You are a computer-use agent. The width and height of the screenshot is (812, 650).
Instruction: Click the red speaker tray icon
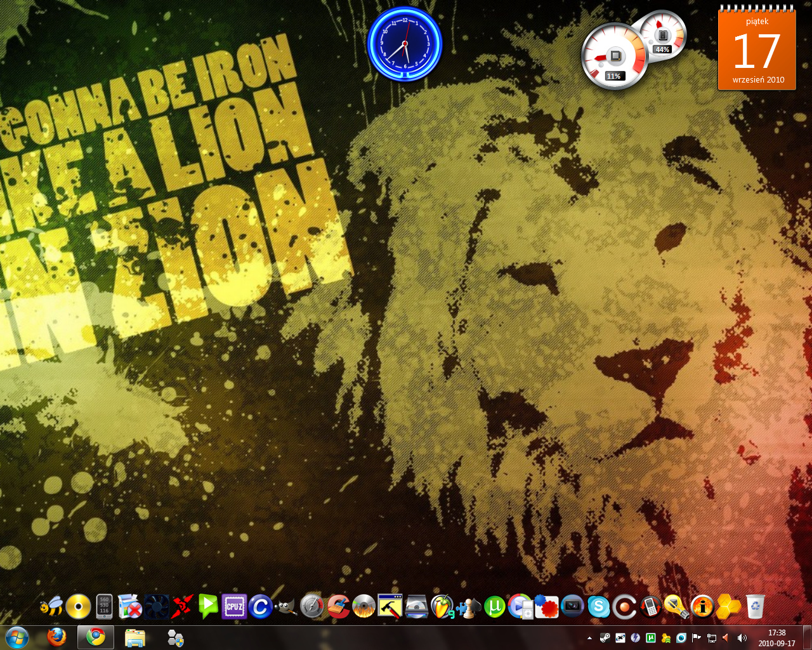coord(726,638)
